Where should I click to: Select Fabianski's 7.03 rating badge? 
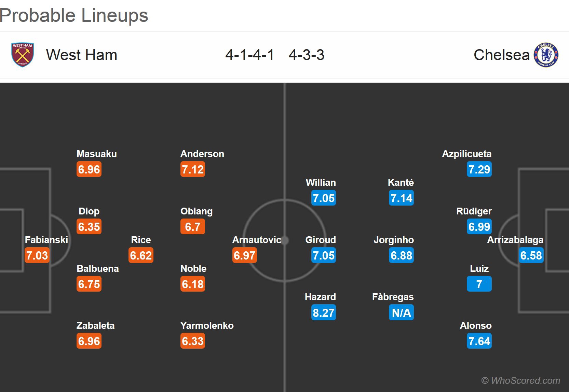click(37, 255)
